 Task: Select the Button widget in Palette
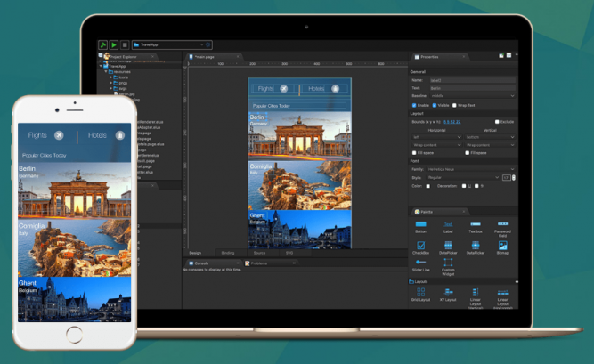421,224
